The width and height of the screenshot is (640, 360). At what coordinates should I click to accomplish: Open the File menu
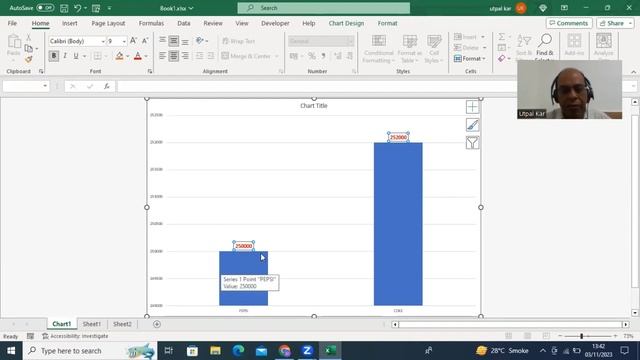point(12,23)
